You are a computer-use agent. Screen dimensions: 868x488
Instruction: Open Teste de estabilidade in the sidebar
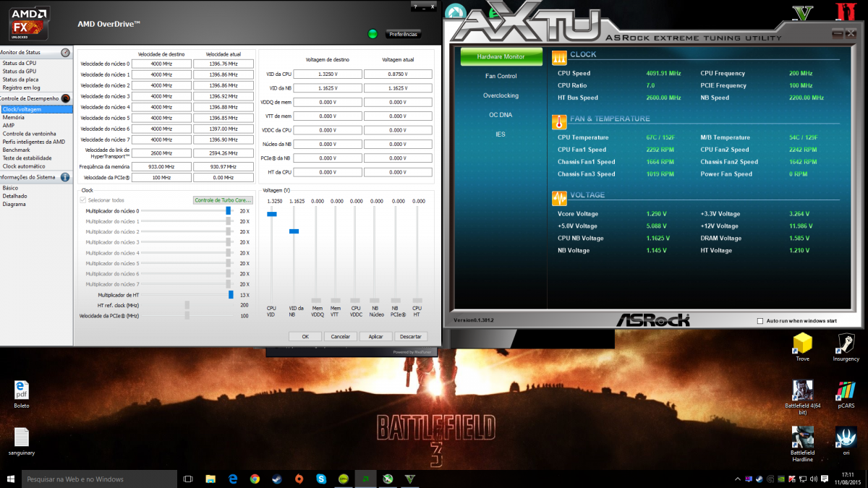click(x=27, y=158)
